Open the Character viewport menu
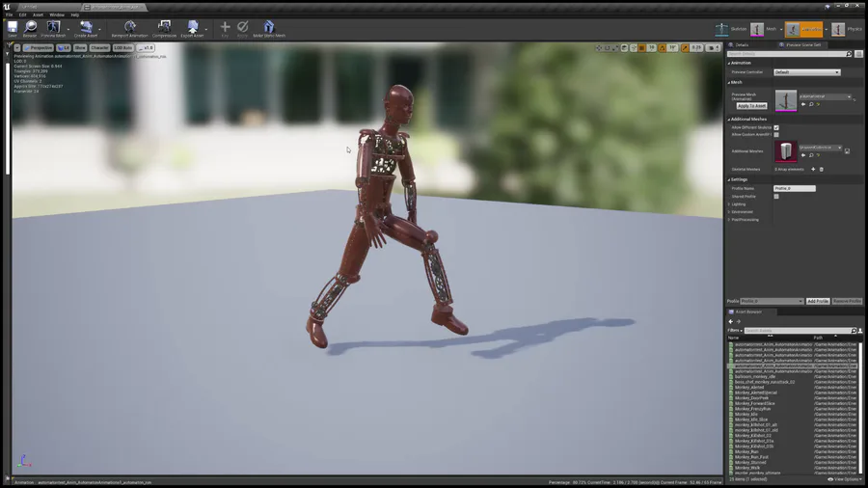The height and width of the screenshot is (488, 868). click(99, 48)
